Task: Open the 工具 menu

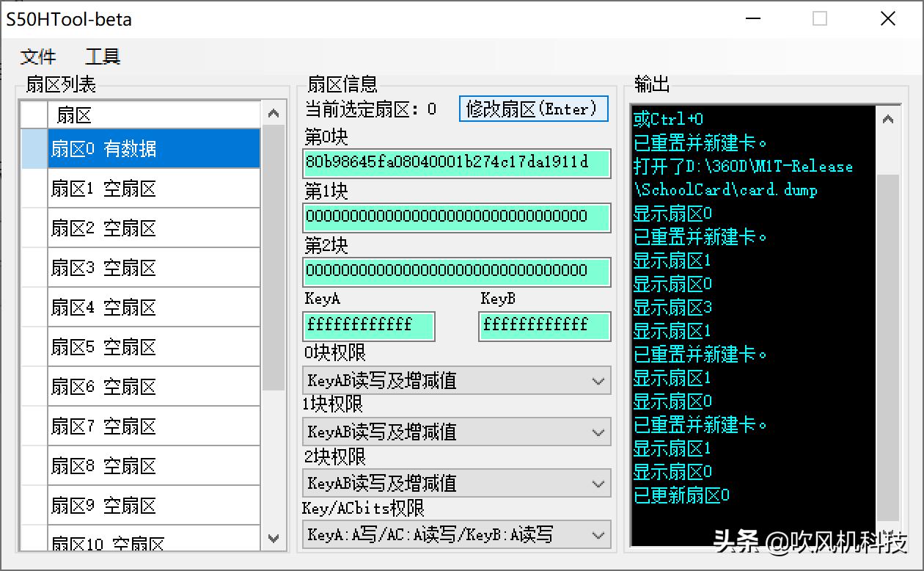Action: click(102, 57)
